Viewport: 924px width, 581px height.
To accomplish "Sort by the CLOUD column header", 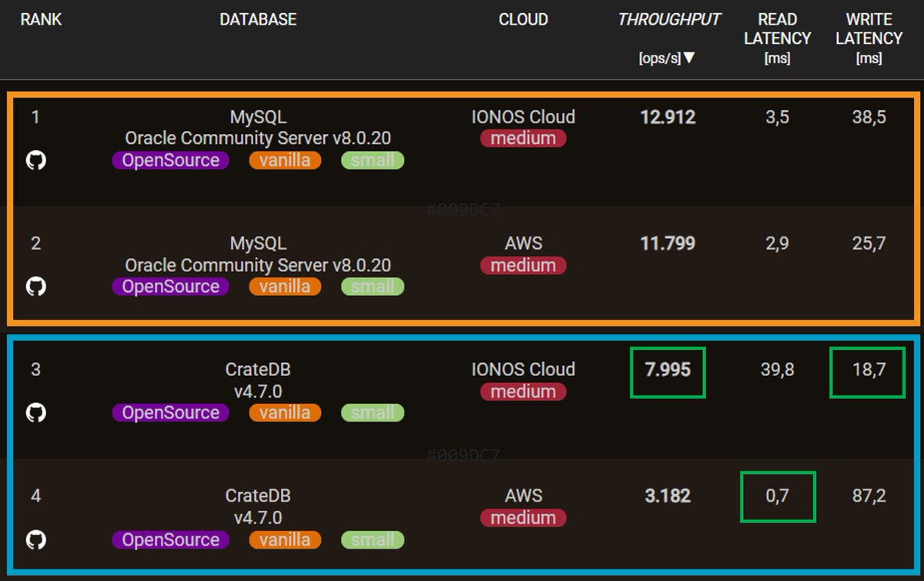I will coord(524,20).
